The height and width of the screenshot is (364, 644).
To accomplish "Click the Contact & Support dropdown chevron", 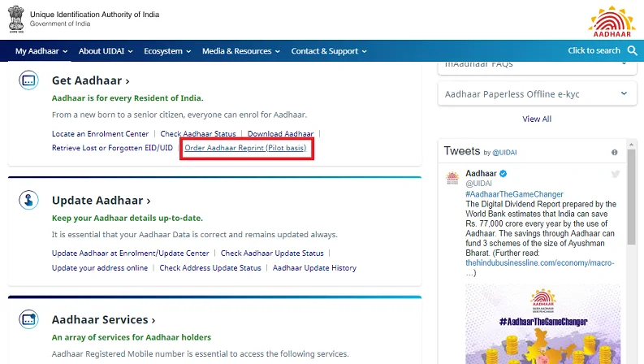I will pos(365,51).
